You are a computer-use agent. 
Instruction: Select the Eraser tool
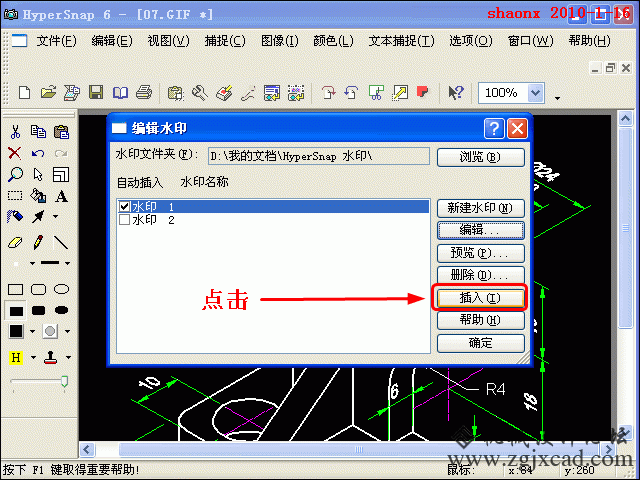click(x=15, y=242)
